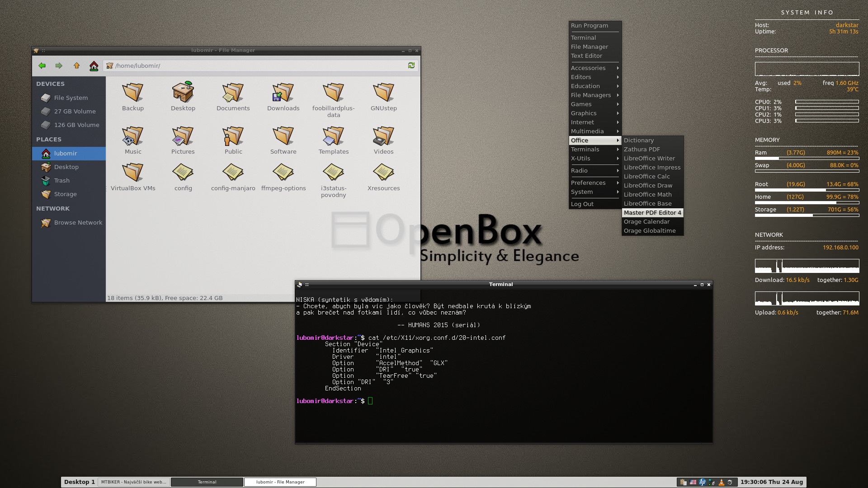Select the 27 GB Volume device

69,111
